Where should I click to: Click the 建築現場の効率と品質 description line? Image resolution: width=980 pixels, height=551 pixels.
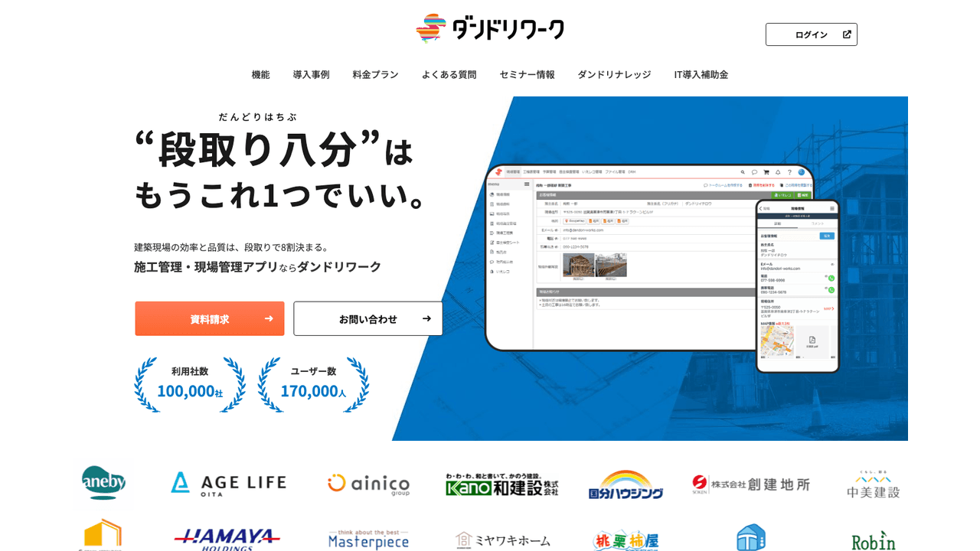point(232,247)
